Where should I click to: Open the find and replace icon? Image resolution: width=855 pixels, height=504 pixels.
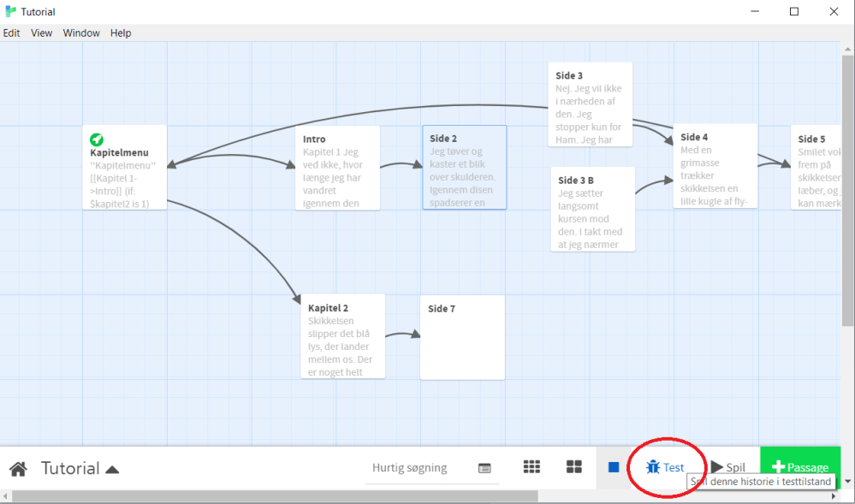click(484, 468)
